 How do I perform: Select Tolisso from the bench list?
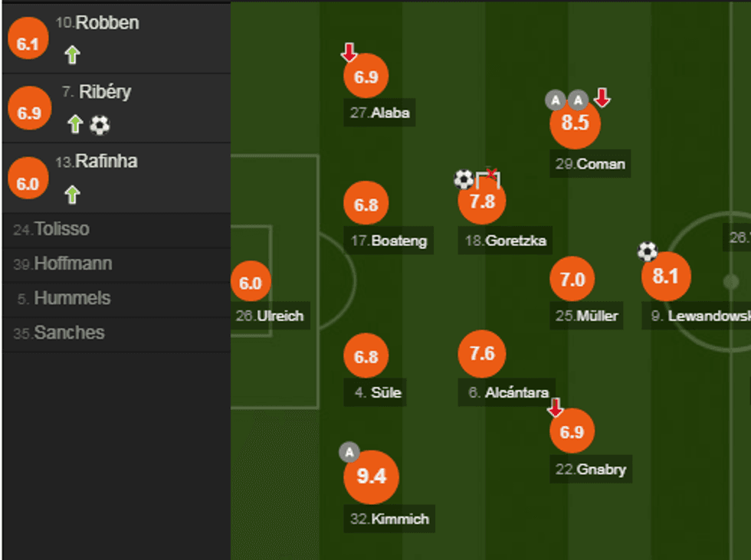(61, 229)
